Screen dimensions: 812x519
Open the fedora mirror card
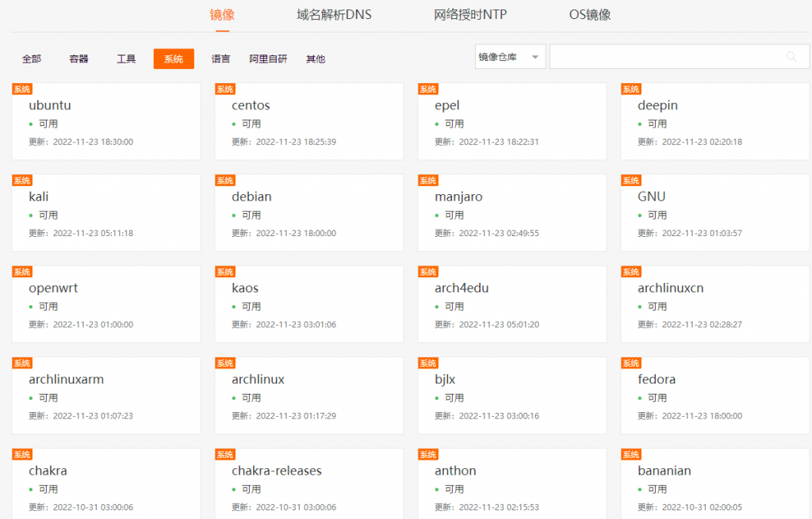tap(715, 395)
